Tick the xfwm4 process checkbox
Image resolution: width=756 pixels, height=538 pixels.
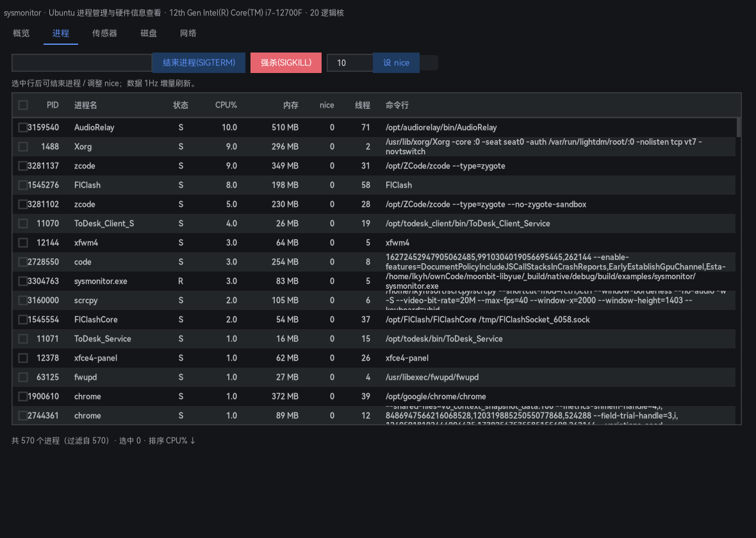(22, 243)
